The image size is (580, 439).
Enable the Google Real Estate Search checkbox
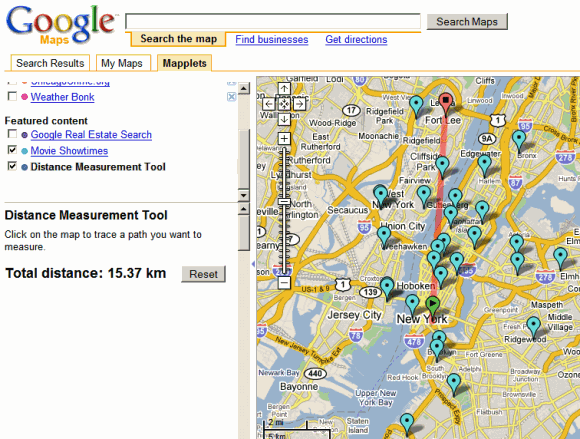(x=12, y=134)
